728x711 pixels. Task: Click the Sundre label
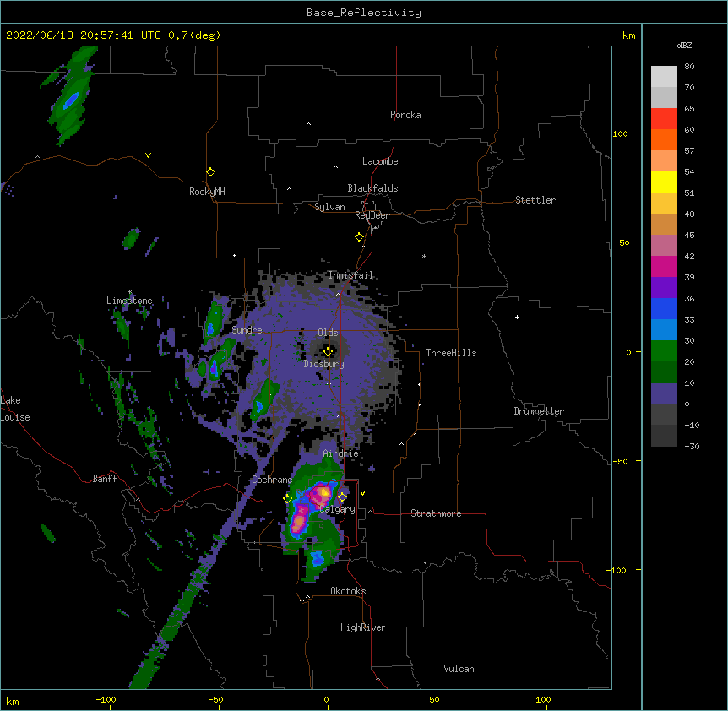point(247,330)
